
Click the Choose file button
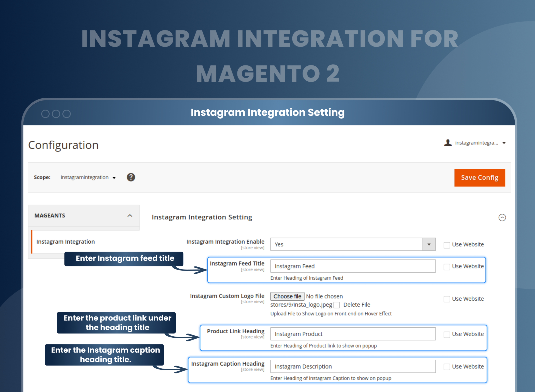click(287, 296)
